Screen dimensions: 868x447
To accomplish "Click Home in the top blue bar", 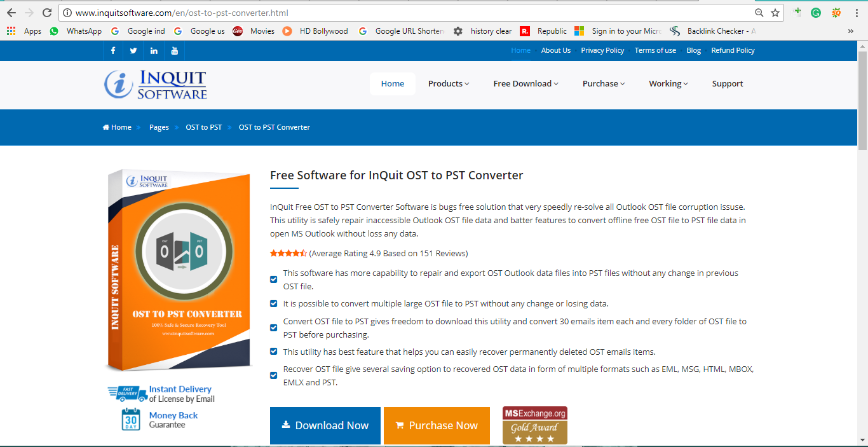I will coord(520,50).
